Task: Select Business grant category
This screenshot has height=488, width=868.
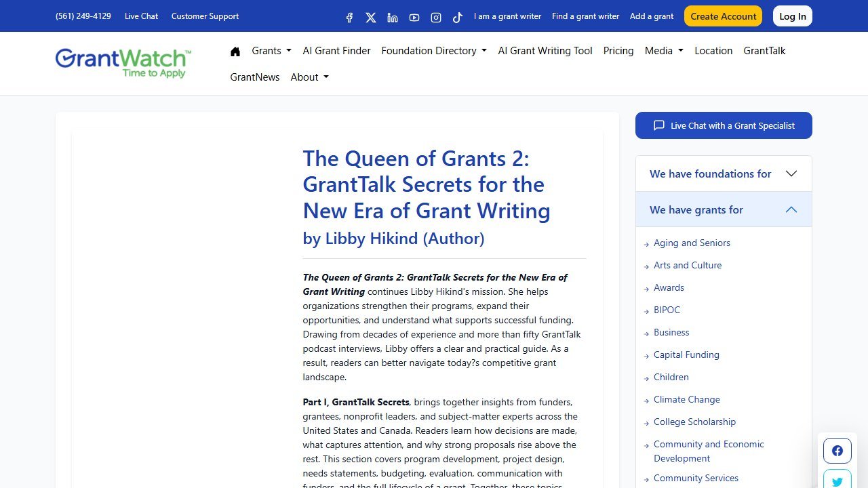Action: (671, 332)
